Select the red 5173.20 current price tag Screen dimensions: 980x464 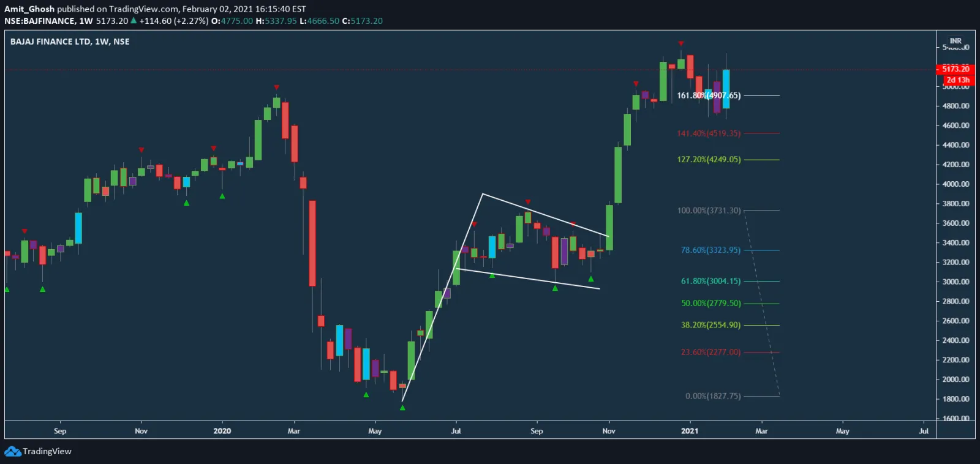click(x=956, y=69)
